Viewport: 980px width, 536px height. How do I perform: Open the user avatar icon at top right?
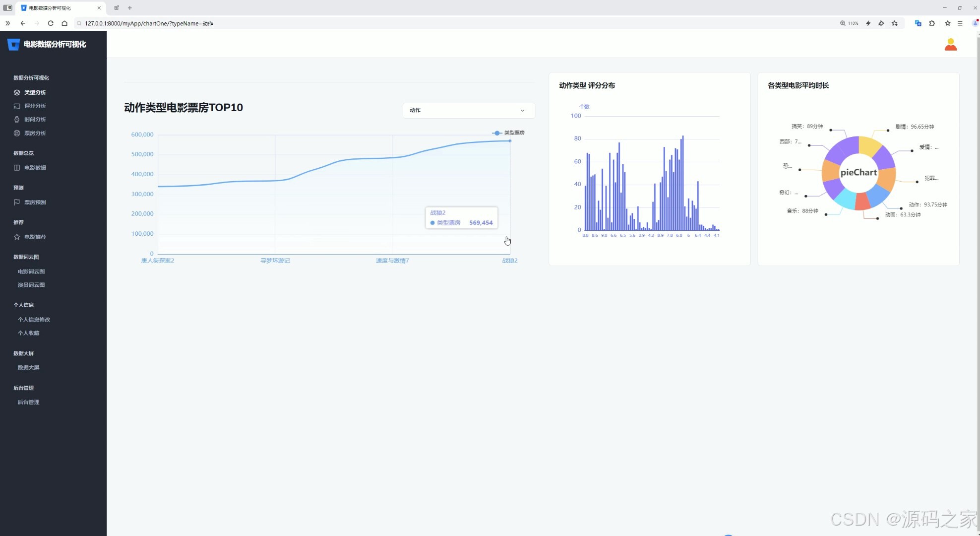[x=950, y=45]
